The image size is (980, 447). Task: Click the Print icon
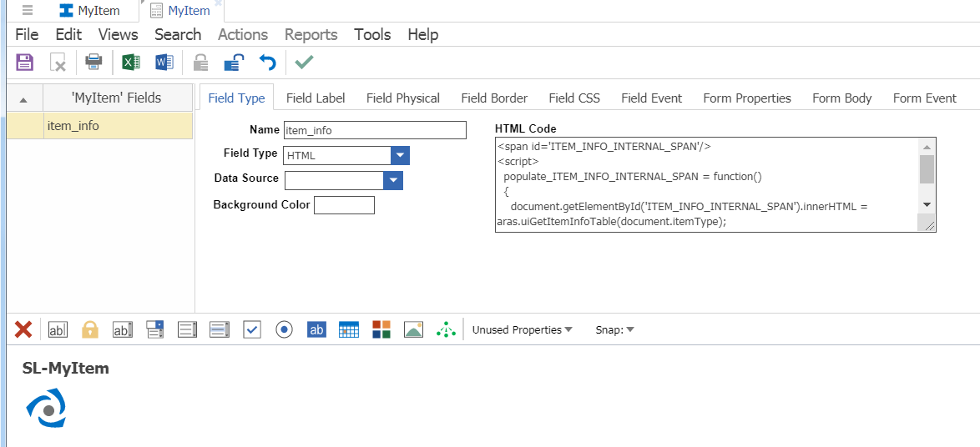93,63
